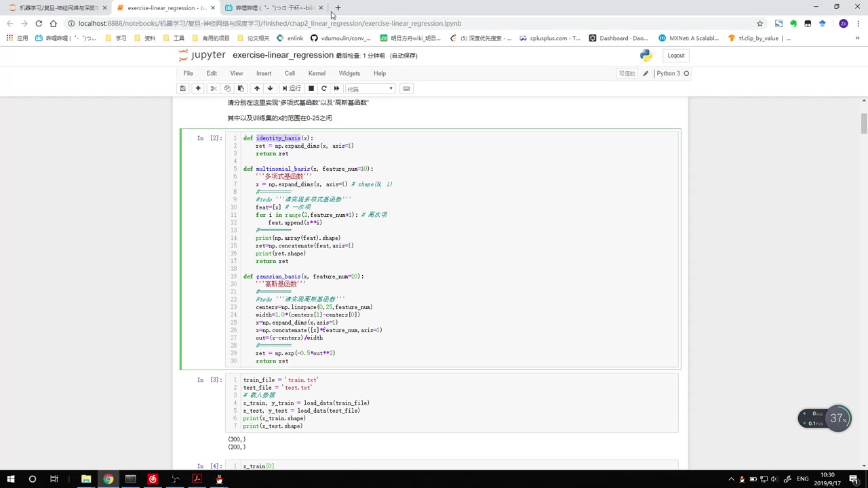Open the vdumoulin/conv GitHub bookmark
The height and width of the screenshot is (488, 868).
pos(341,39)
